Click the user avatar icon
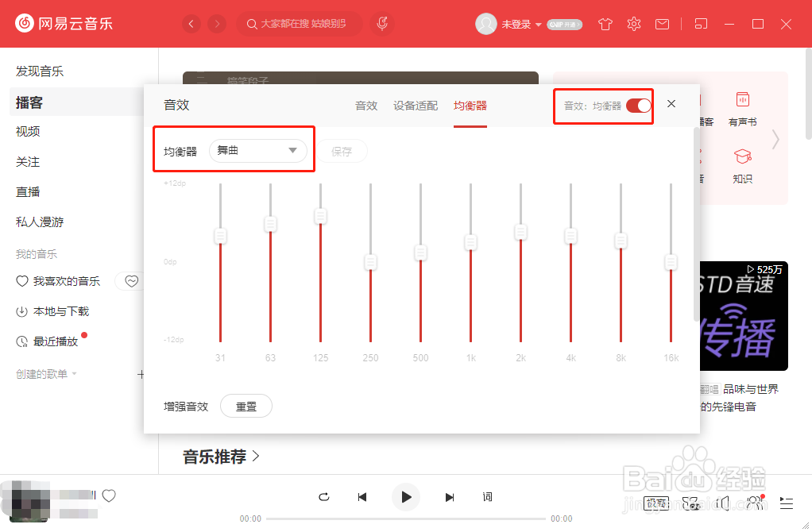 pos(485,24)
